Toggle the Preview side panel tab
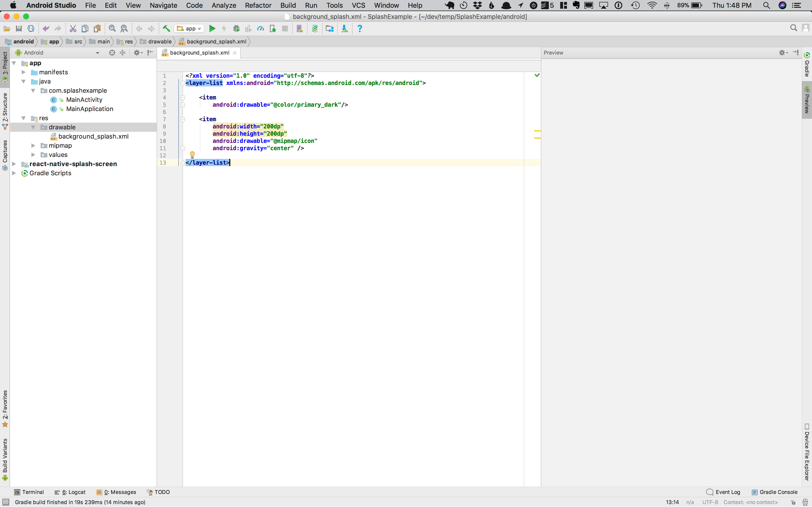 807,100
